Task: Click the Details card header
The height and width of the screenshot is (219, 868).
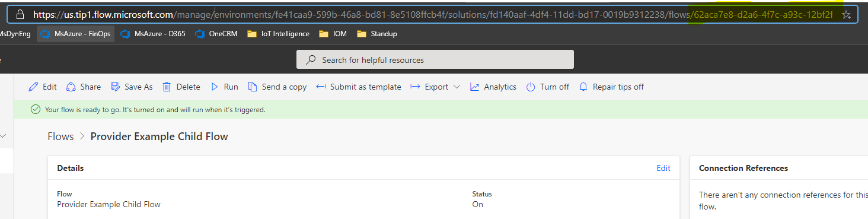Action: point(71,168)
